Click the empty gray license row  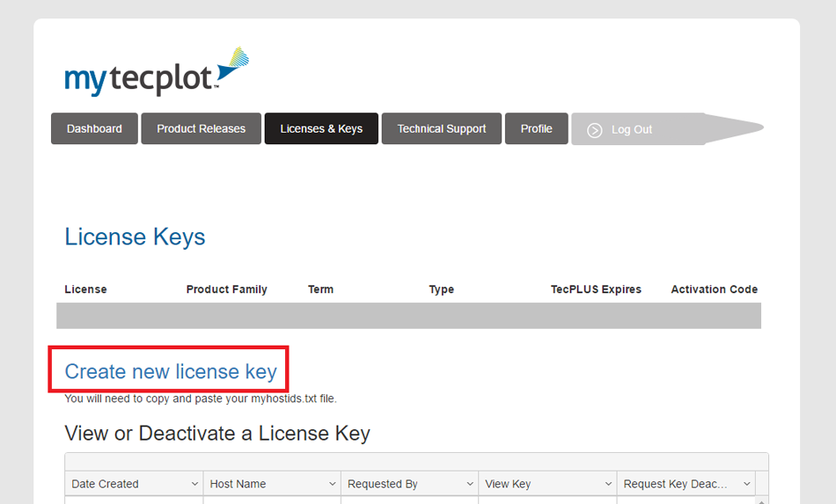[408, 316]
